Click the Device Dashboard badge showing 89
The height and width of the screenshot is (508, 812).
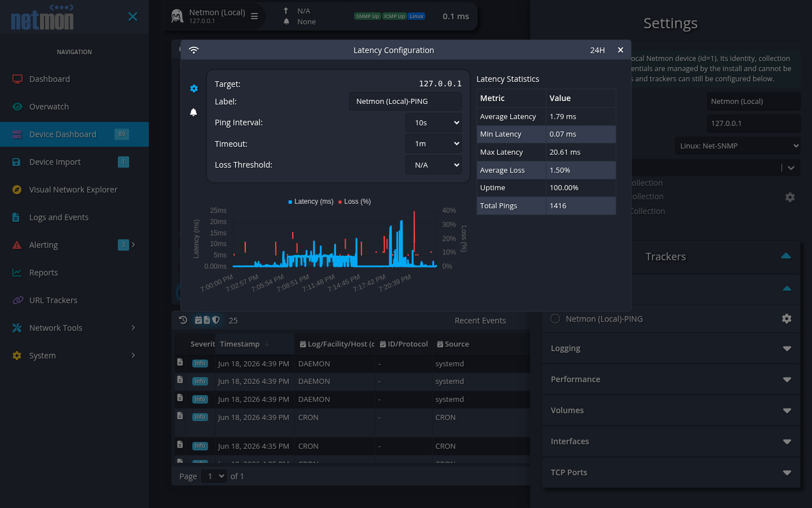pos(122,134)
